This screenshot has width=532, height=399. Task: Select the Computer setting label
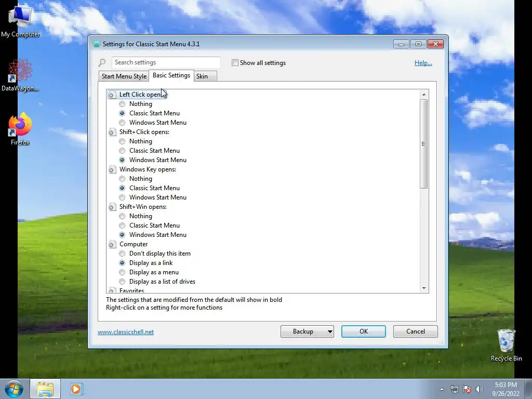[x=134, y=244]
